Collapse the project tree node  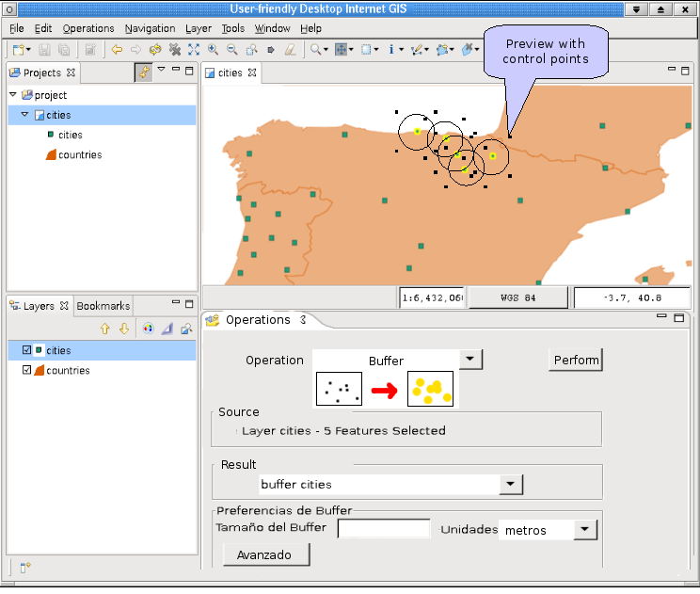13,95
